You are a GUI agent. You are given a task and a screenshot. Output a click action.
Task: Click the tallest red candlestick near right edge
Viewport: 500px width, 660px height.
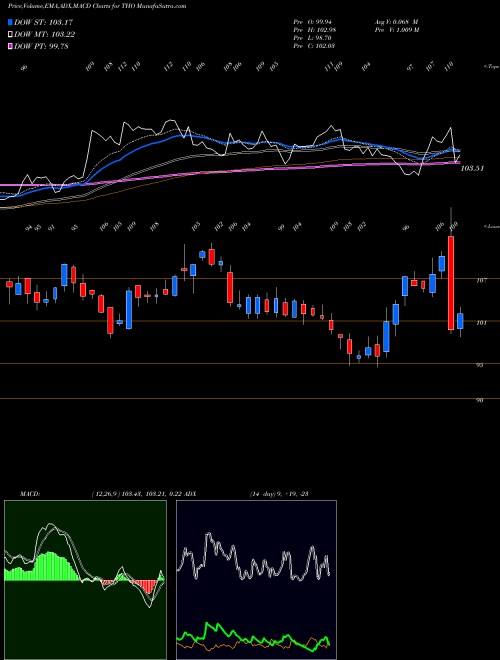tap(451, 282)
